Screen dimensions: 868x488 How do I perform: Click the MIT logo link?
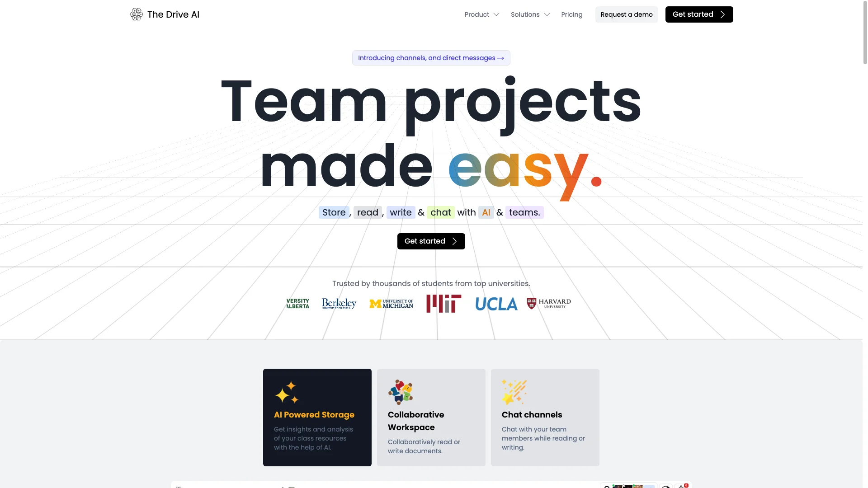pyautogui.click(x=444, y=303)
